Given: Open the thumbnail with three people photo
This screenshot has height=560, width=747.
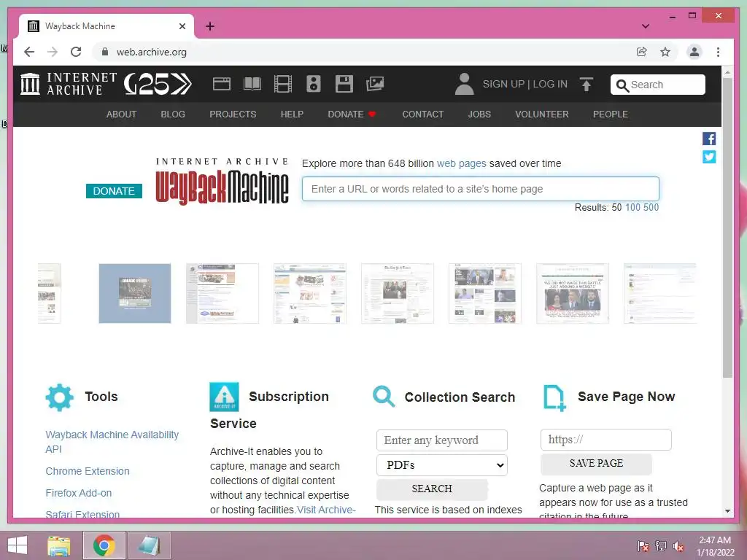Looking at the screenshot, I should [573, 293].
